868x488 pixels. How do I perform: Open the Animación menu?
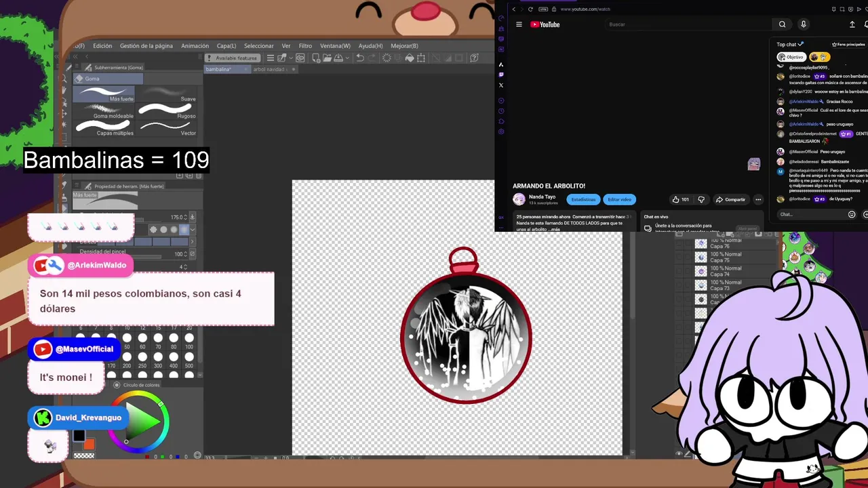pos(195,46)
